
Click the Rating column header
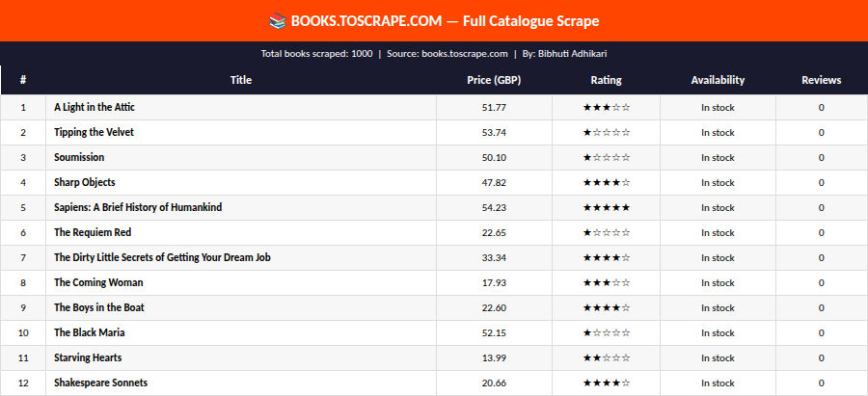pos(607,80)
